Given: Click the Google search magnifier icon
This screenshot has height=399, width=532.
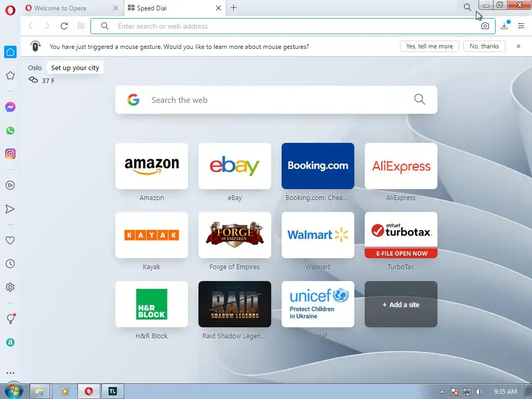Looking at the screenshot, I should (420, 99).
